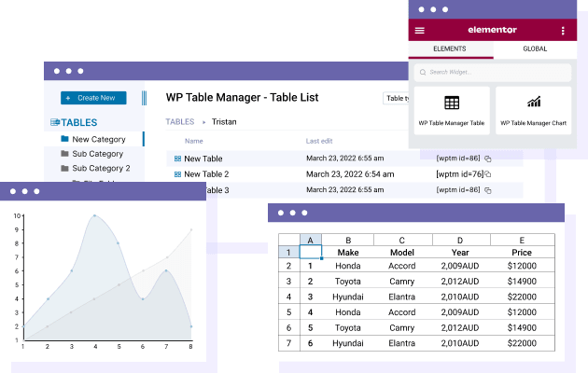Click the TABLES header icon in the sidebar
Viewport: 588px width, 373px height.
pyautogui.click(x=54, y=122)
